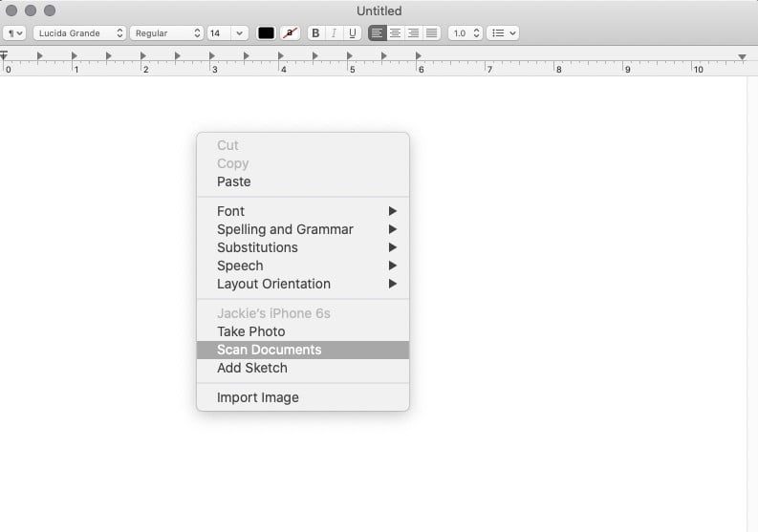The width and height of the screenshot is (758, 532).
Task: Open the black text color swatch
Action: 266,32
